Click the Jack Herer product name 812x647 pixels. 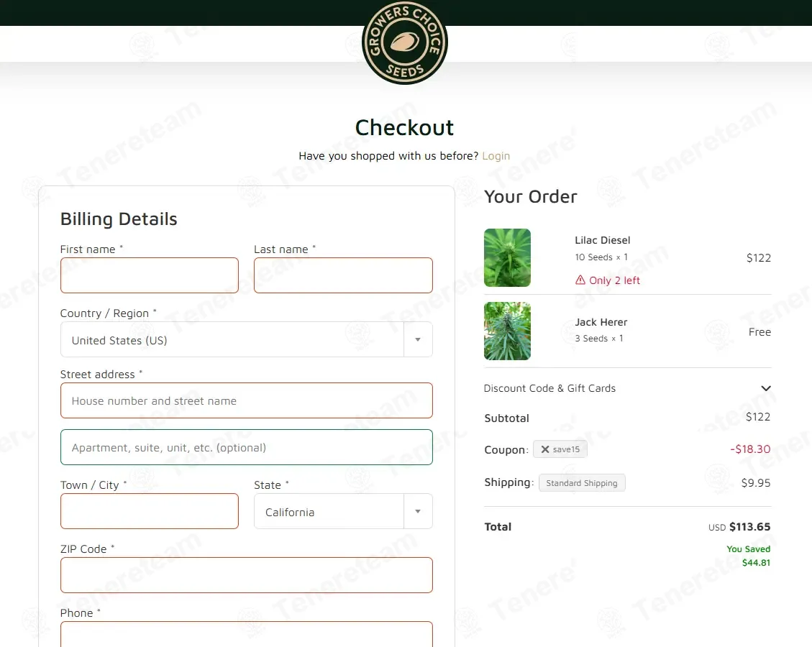point(601,322)
